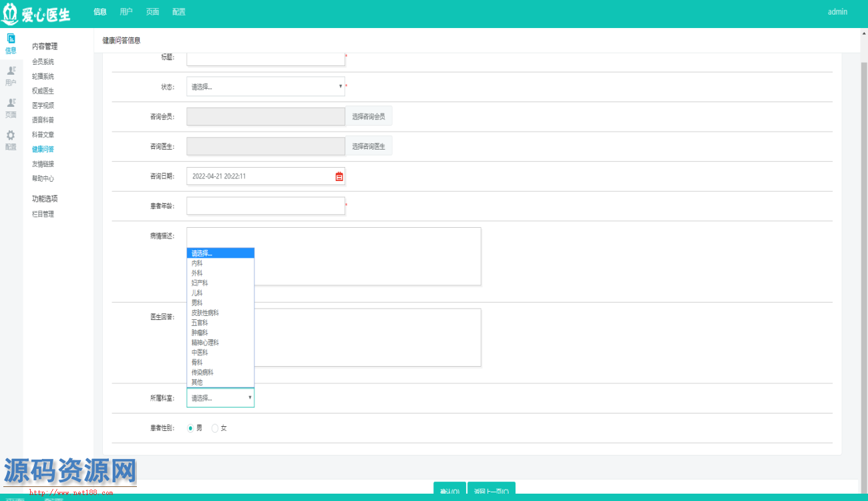The image size is (868, 501).
Task: Click the 健康问答信息 page title
Action: pyautogui.click(x=122, y=41)
